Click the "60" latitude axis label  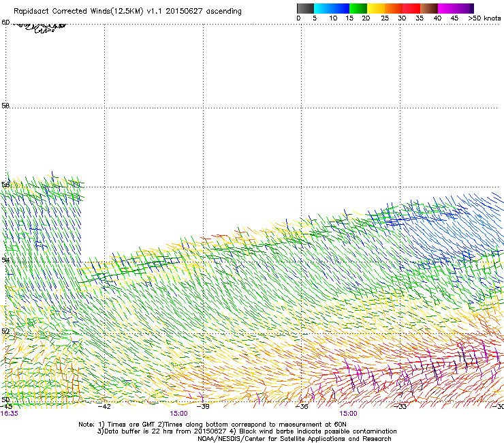pyautogui.click(x=5, y=22)
